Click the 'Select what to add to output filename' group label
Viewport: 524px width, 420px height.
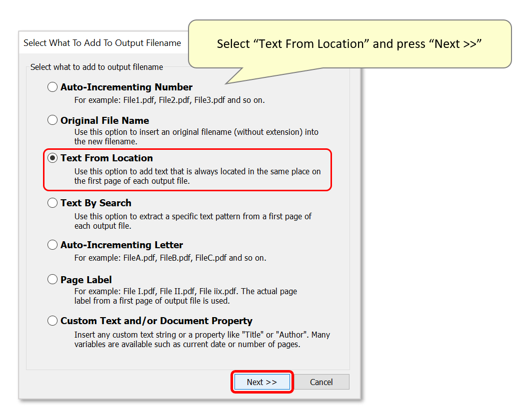(x=96, y=67)
